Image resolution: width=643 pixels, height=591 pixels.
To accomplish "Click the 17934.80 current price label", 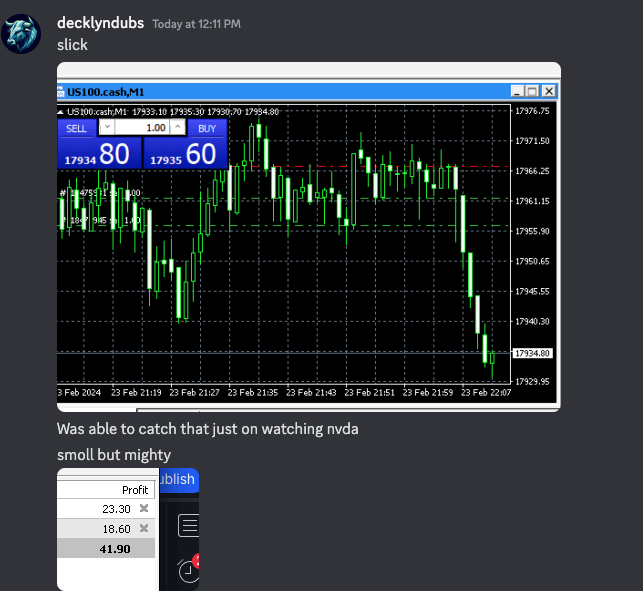I will coord(532,354).
